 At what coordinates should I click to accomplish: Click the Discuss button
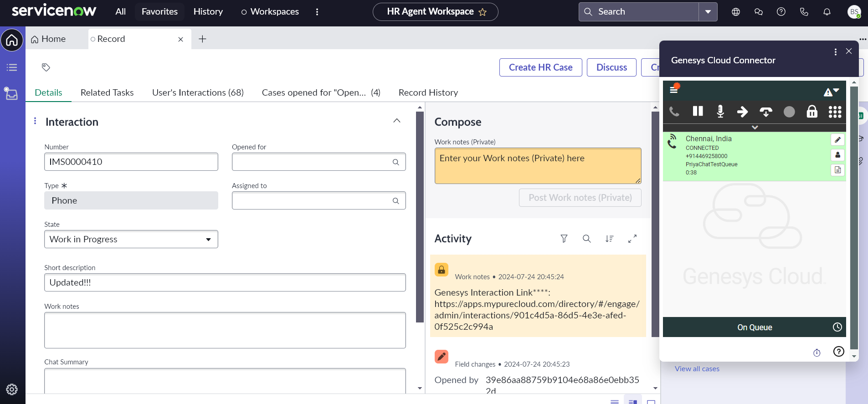[x=611, y=67]
